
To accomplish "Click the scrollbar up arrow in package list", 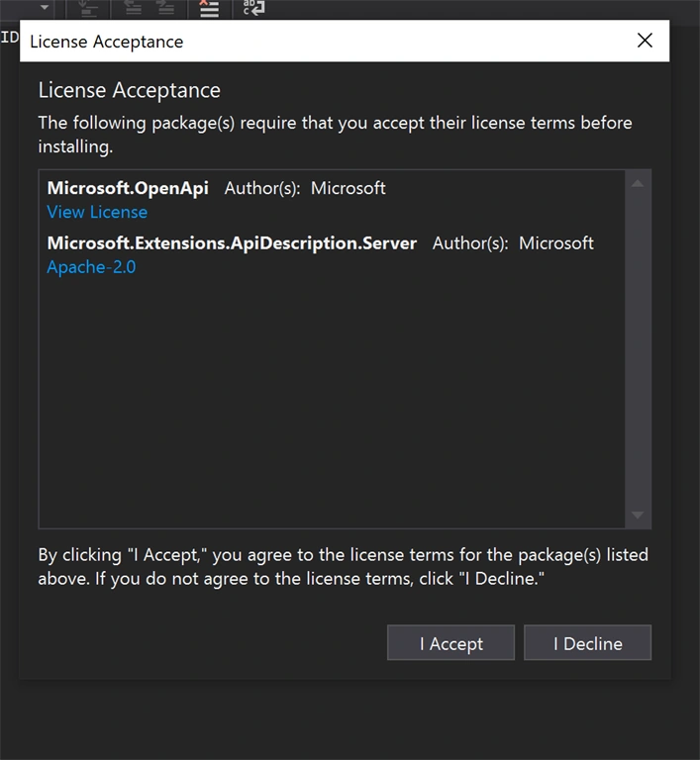I will 638,184.
